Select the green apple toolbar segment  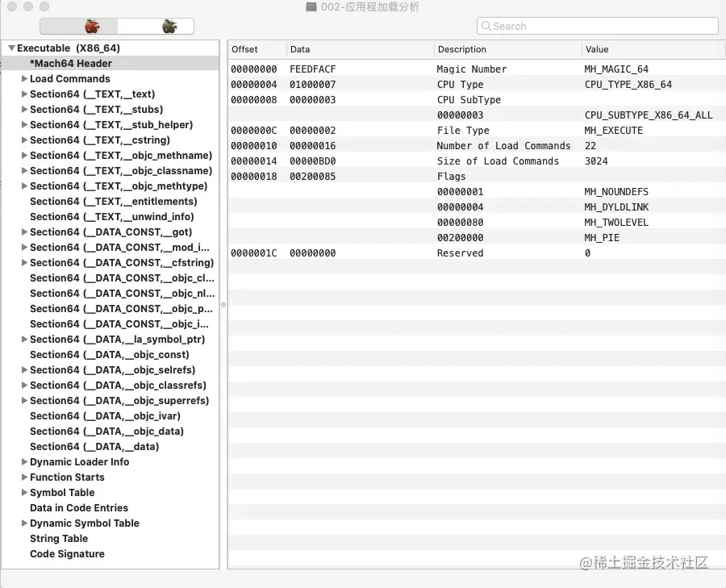tap(156, 27)
